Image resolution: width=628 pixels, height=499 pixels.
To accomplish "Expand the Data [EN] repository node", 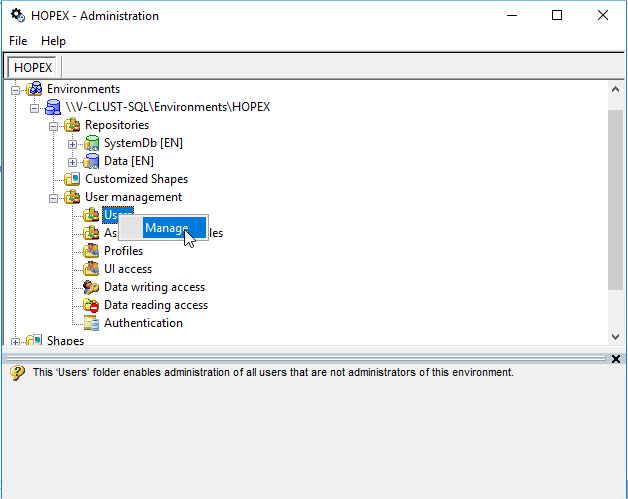I will (x=73, y=161).
